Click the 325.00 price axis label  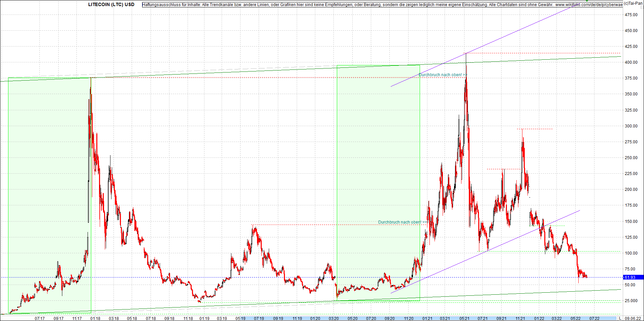(x=631, y=110)
